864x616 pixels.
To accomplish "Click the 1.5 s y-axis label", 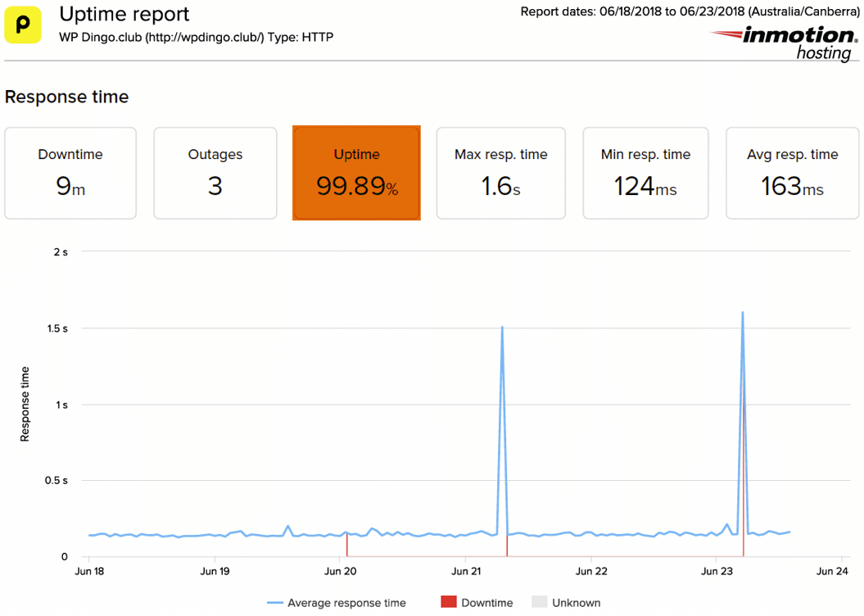I will pos(57,328).
